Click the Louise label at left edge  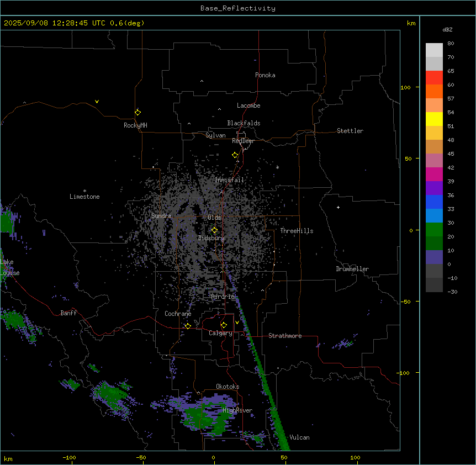click(10, 273)
